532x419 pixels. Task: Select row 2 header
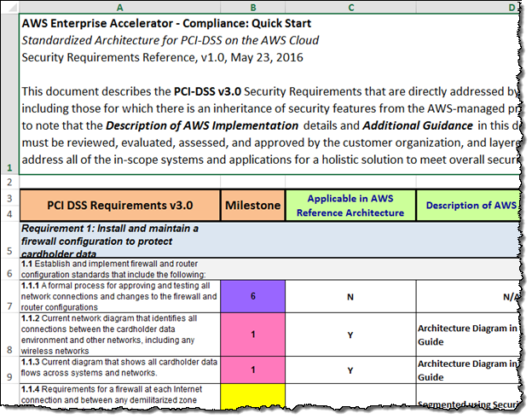point(10,183)
